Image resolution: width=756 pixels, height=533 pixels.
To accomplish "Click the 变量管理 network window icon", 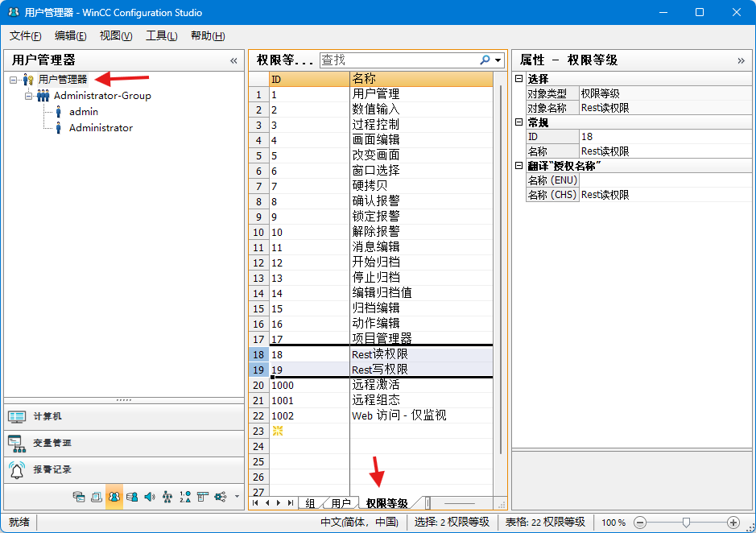I will point(17,444).
